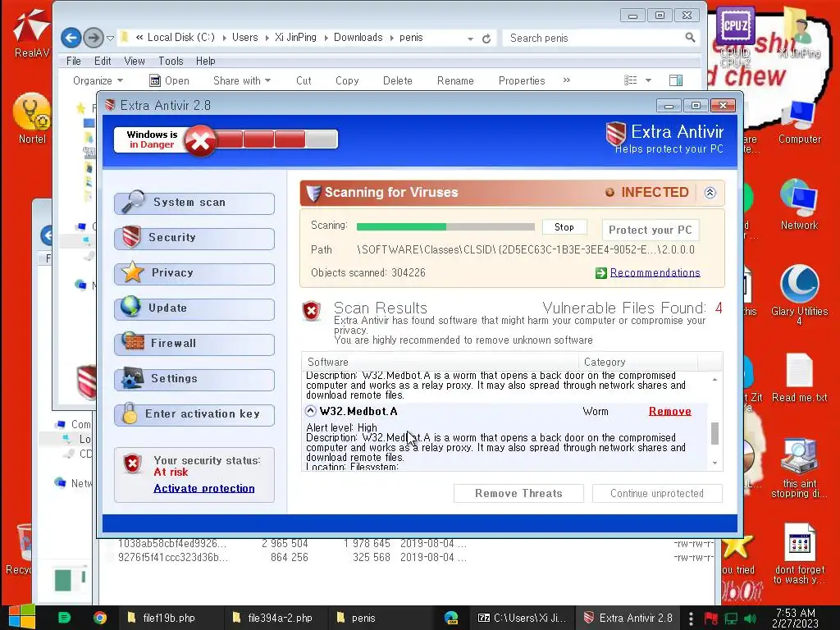Click the Windows Start button
840x630 pixels.
pos(22,617)
